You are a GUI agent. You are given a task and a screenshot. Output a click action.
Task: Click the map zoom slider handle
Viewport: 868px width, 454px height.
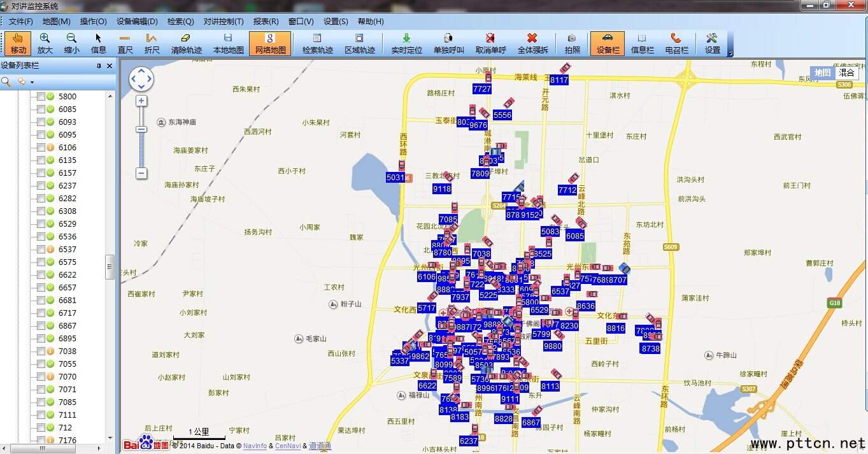[x=141, y=129]
